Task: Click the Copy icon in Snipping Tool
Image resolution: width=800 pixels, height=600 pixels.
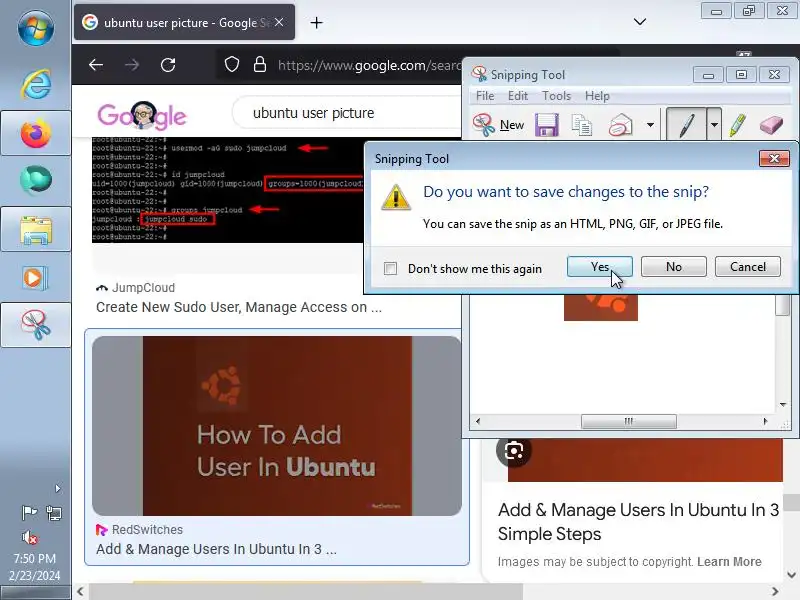Action: 582,125
